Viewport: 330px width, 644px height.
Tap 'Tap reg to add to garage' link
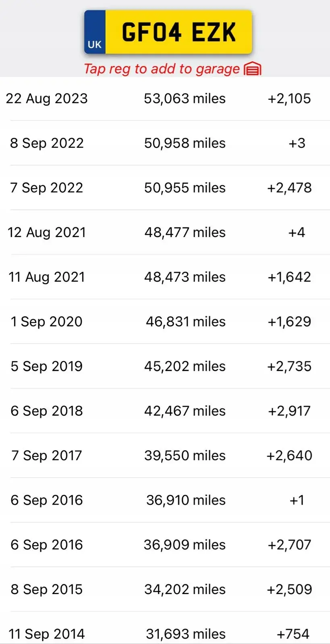click(x=162, y=69)
